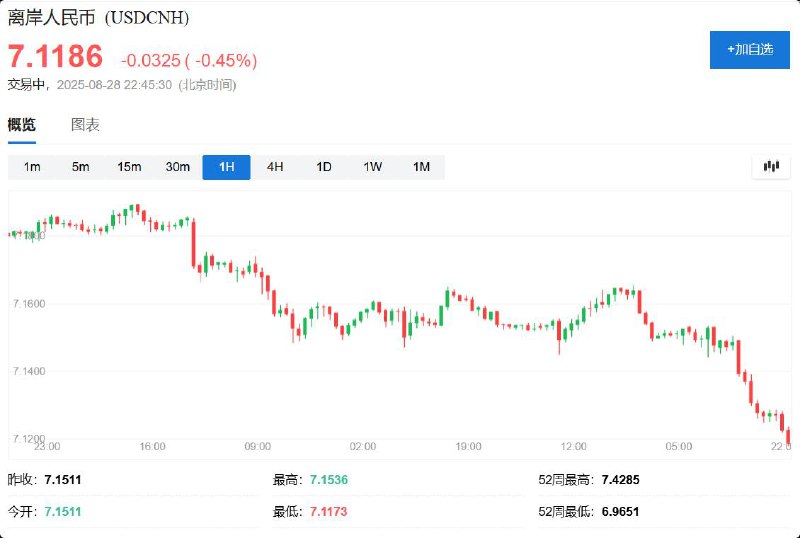Switch chart to 4H interval
Image resolution: width=800 pixels, height=538 pixels.
point(275,167)
